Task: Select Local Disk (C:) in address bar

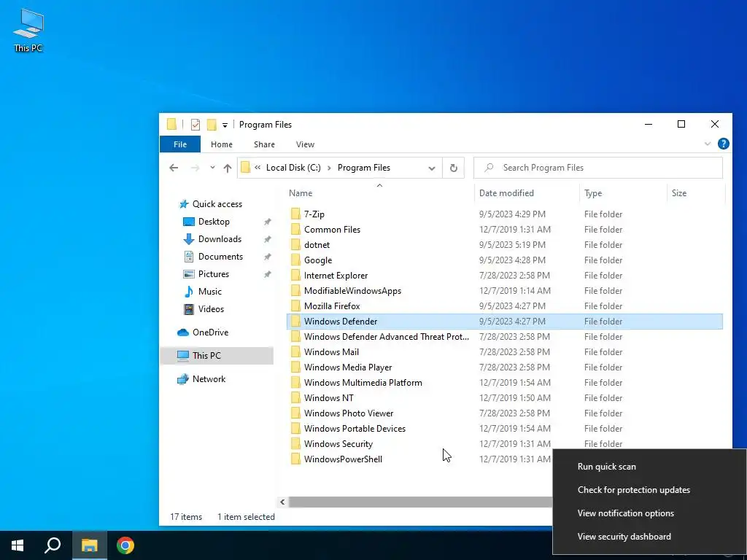Action: click(293, 168)
